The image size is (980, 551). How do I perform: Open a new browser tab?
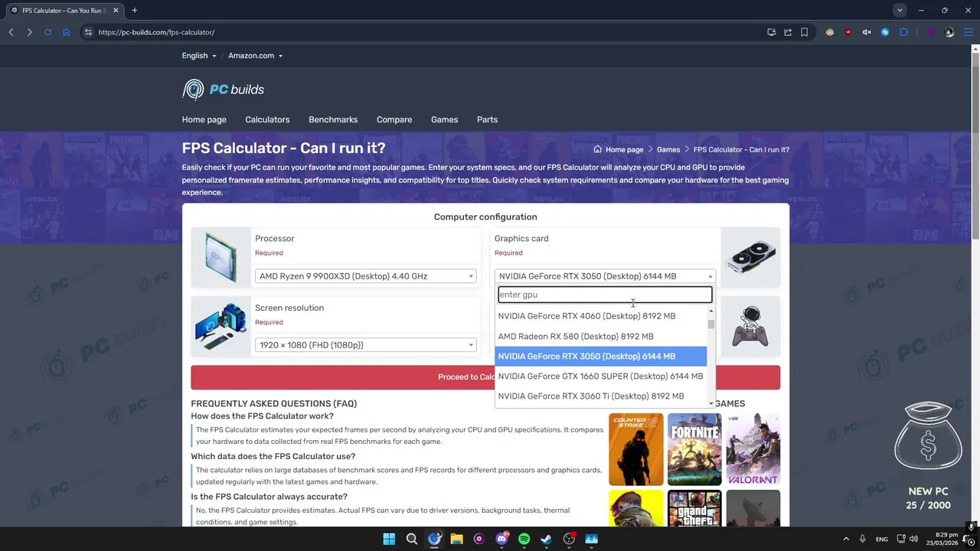[x=134, y=10]
